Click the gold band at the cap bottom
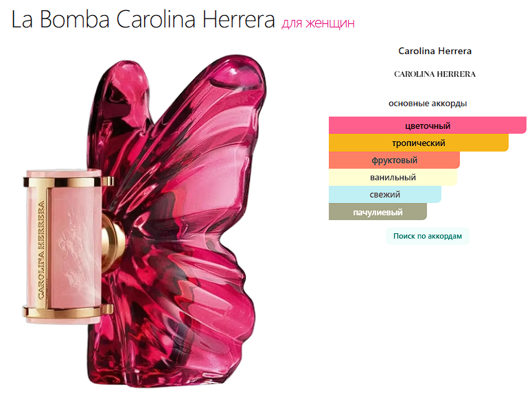The width and height of the screenshot is (532, 395). click(x=68, y=311)
